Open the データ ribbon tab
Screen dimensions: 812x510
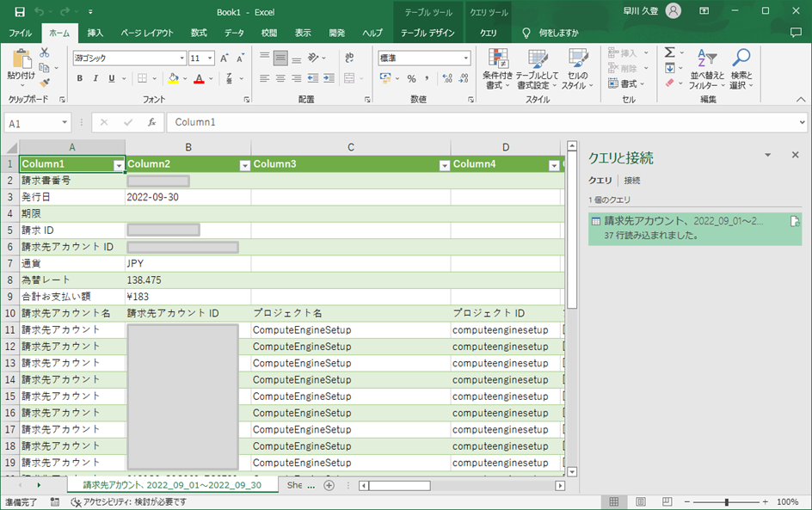tap(234, 33)
